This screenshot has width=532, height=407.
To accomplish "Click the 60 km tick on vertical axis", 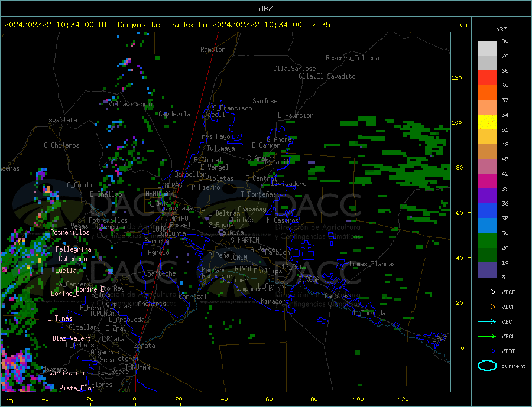I will point(459,213).
